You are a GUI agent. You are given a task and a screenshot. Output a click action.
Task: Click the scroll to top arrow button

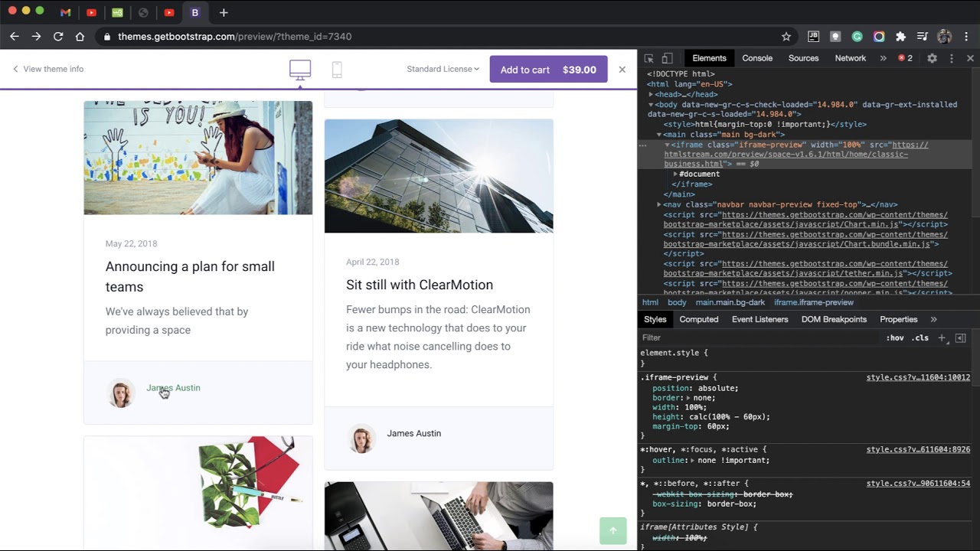(x=612, y=531)
